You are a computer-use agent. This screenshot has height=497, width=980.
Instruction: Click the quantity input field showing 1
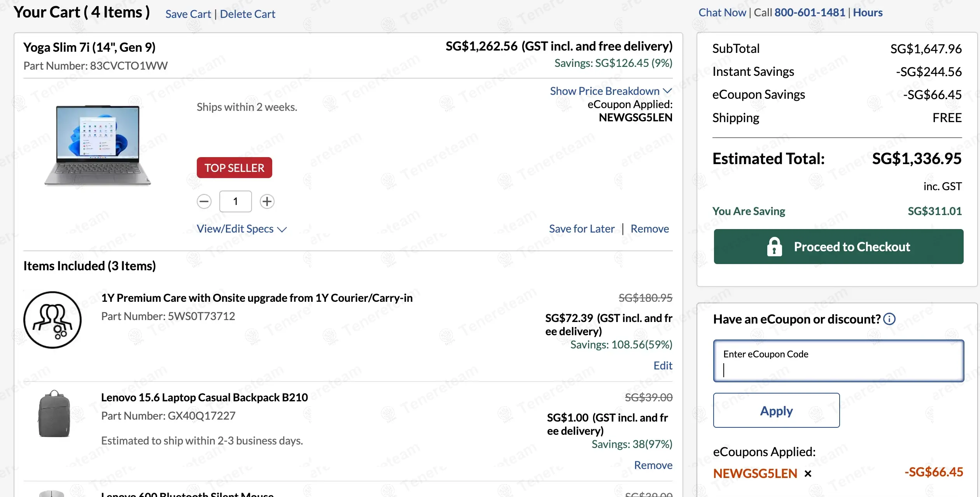click(x=235, y=201)
